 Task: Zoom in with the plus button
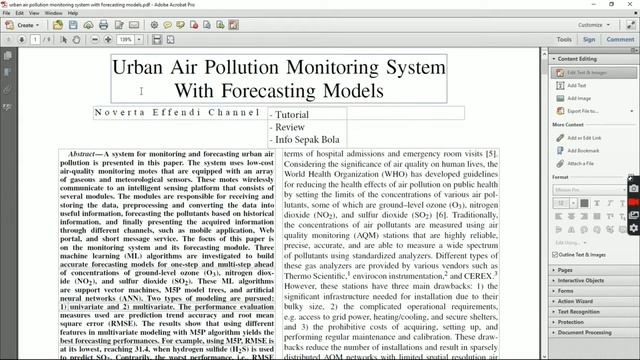[108, 40]
